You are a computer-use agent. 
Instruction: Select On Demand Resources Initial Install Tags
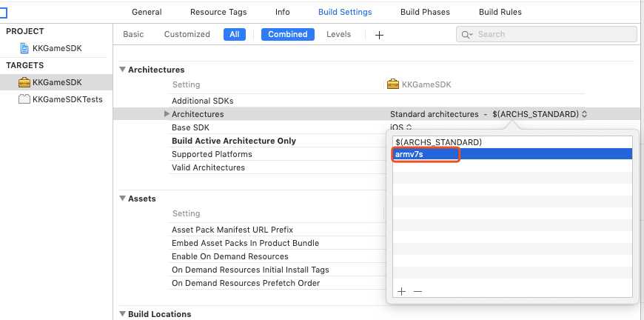[x=250, y=270]
